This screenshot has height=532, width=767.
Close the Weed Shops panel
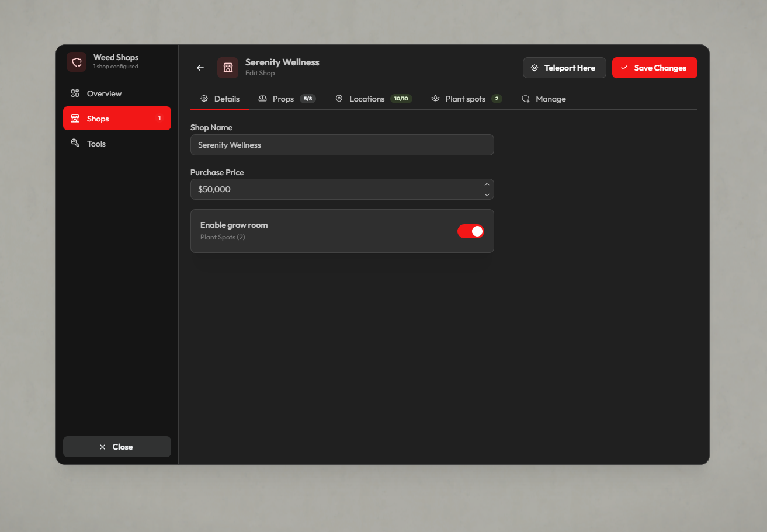click(x=117, y=447)
